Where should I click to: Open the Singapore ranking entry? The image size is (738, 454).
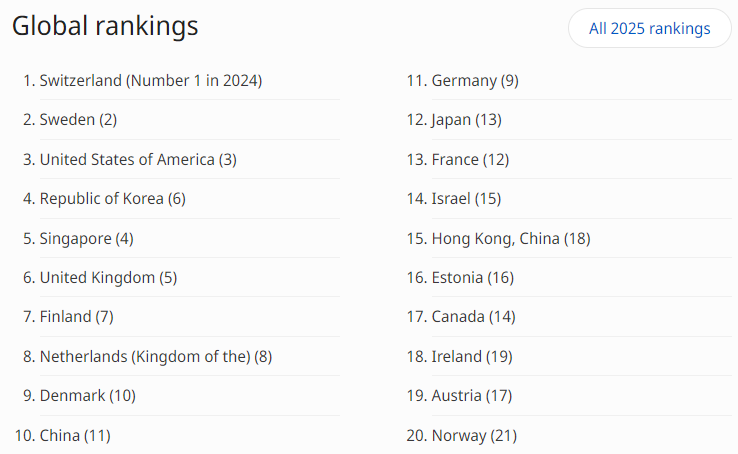click(86, 238)
